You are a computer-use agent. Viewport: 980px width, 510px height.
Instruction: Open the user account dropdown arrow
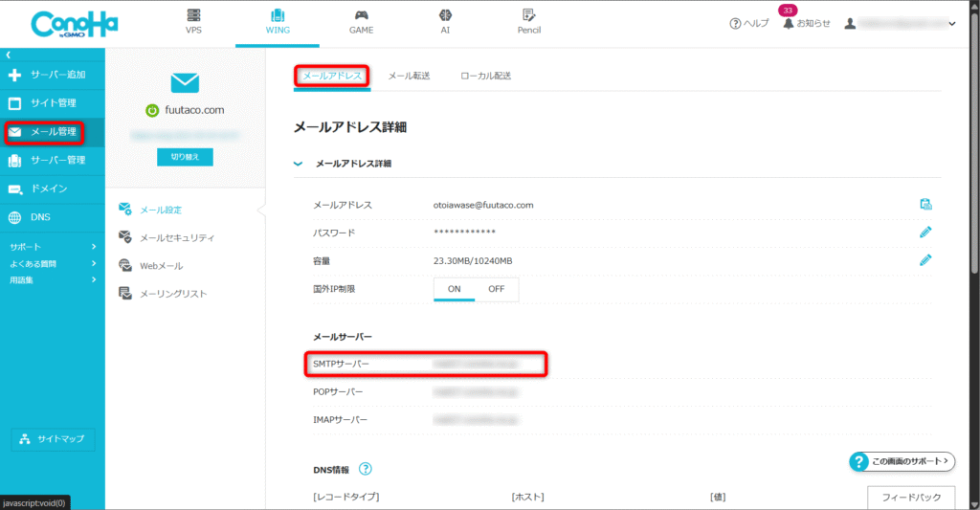pos(951,24)
